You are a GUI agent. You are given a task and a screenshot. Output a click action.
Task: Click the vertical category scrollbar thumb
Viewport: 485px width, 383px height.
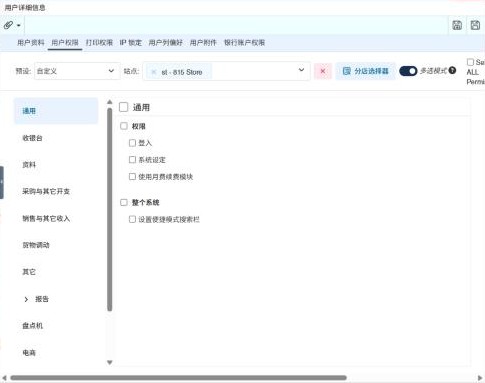(x=110, y=209)
